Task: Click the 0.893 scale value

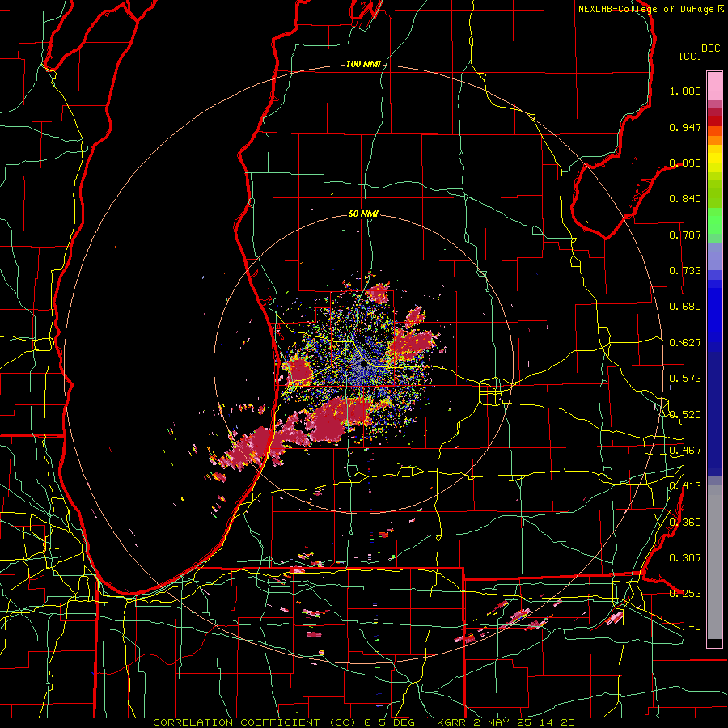Action: tap(685, 163)
